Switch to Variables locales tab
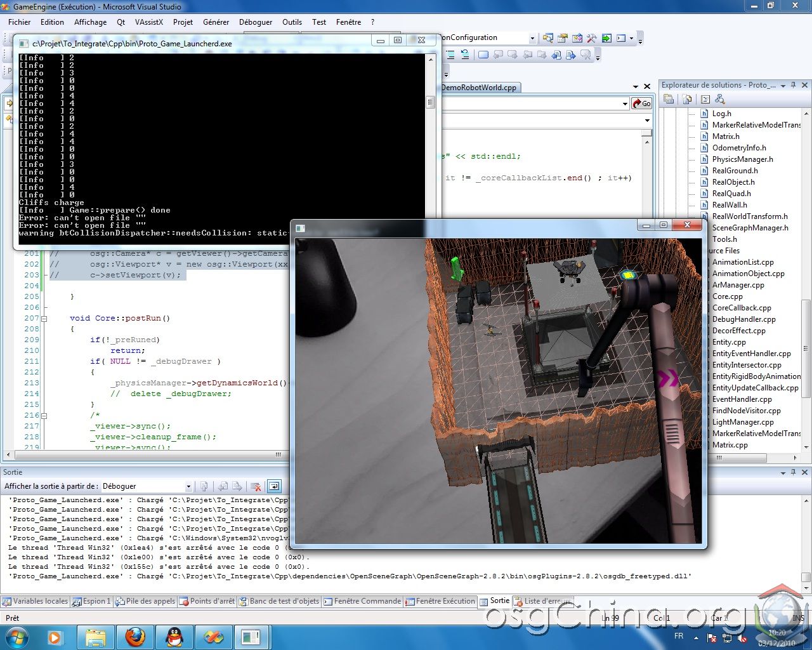The width and height of the screenshot is (812, 650). pos(35,600)
